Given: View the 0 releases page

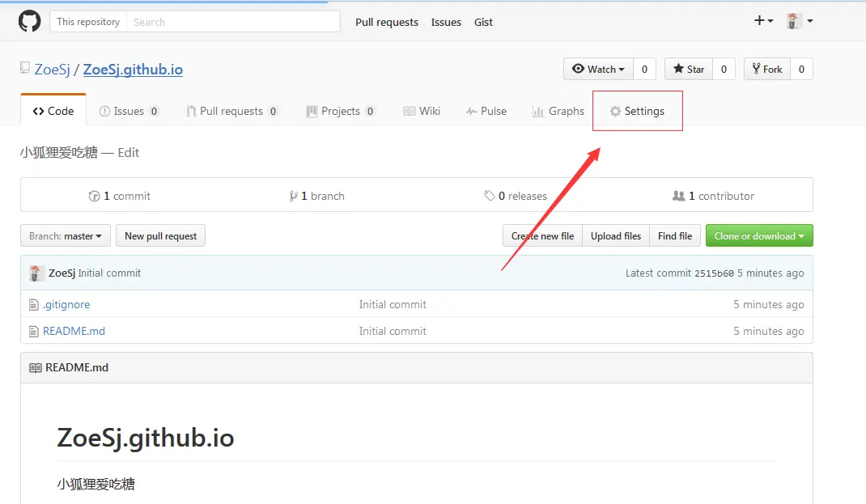Looking at the screenshot, I should coord(516,196).
